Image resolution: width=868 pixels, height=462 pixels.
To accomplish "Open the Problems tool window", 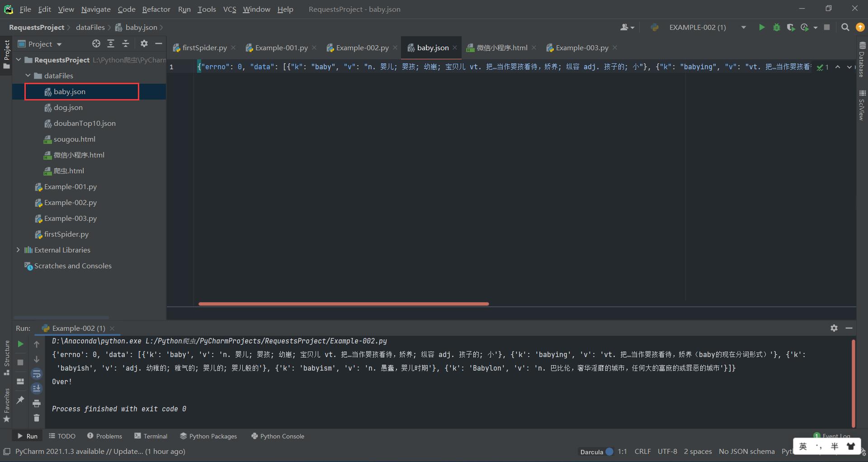I will coord(104,436).
